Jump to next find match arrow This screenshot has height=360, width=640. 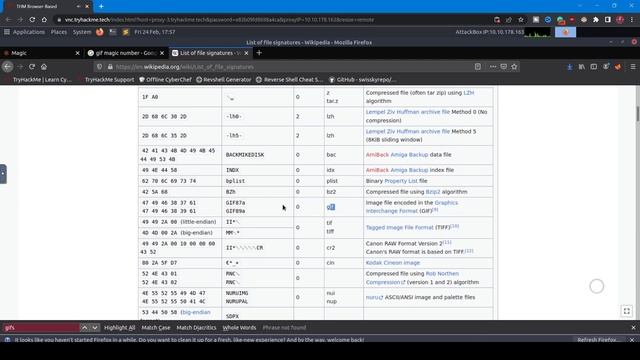95,327
